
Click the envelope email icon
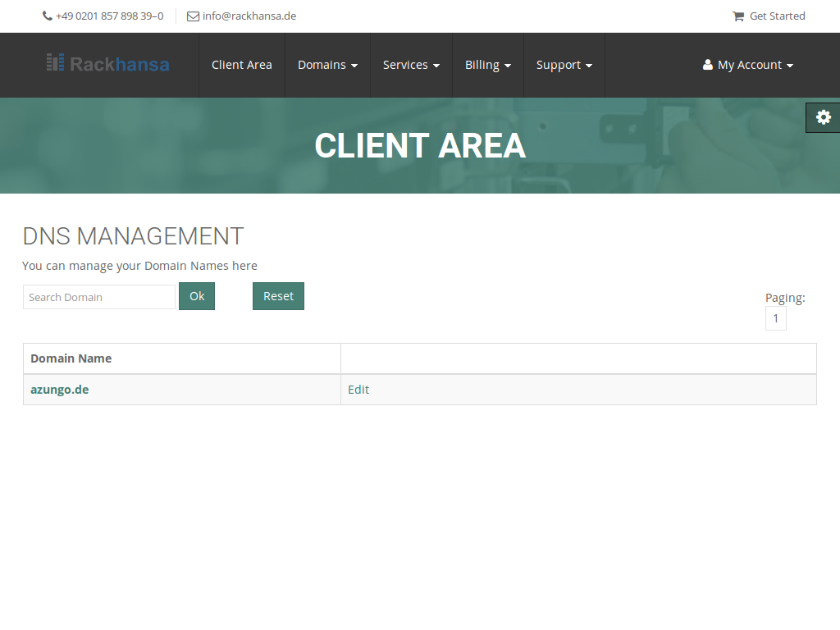click(193, 16)
